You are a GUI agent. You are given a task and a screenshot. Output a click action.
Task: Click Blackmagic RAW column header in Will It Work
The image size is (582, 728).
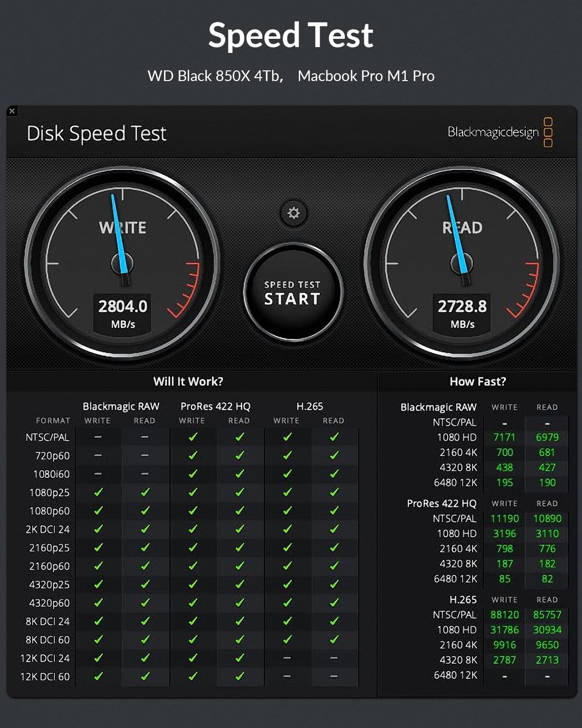click(121, 406)
